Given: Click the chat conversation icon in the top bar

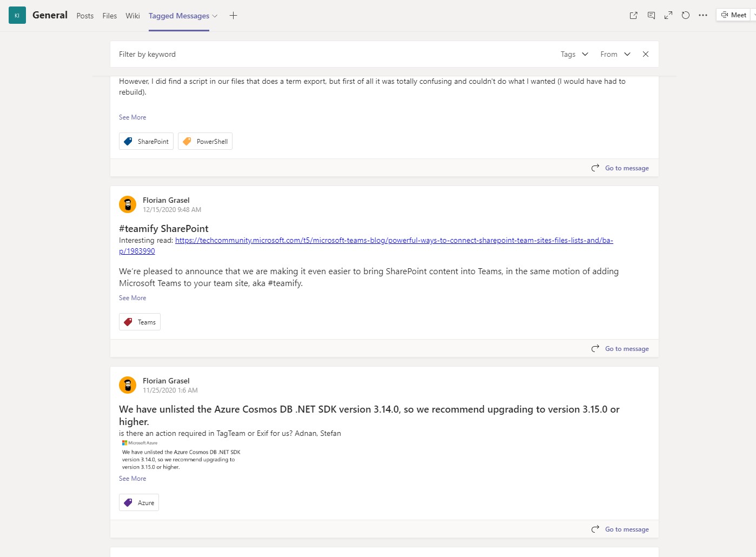Looking at the screenshot, I should click(651, 15).
